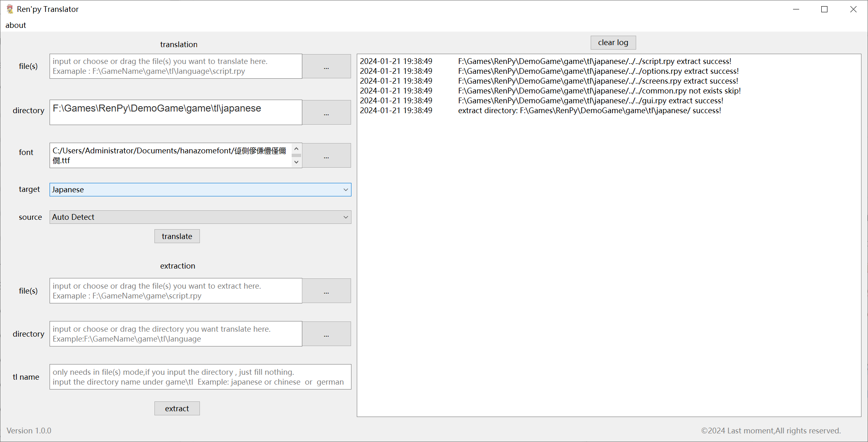Close the Ren'py Translator window
Viewport: 868px width, 442px height.
click(x=853, y=9)
